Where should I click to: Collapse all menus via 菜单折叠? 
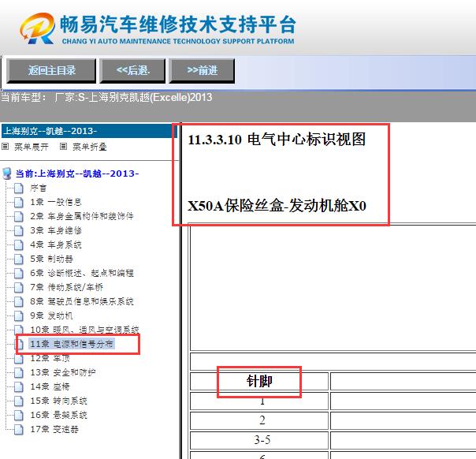(x=90, y=147)
